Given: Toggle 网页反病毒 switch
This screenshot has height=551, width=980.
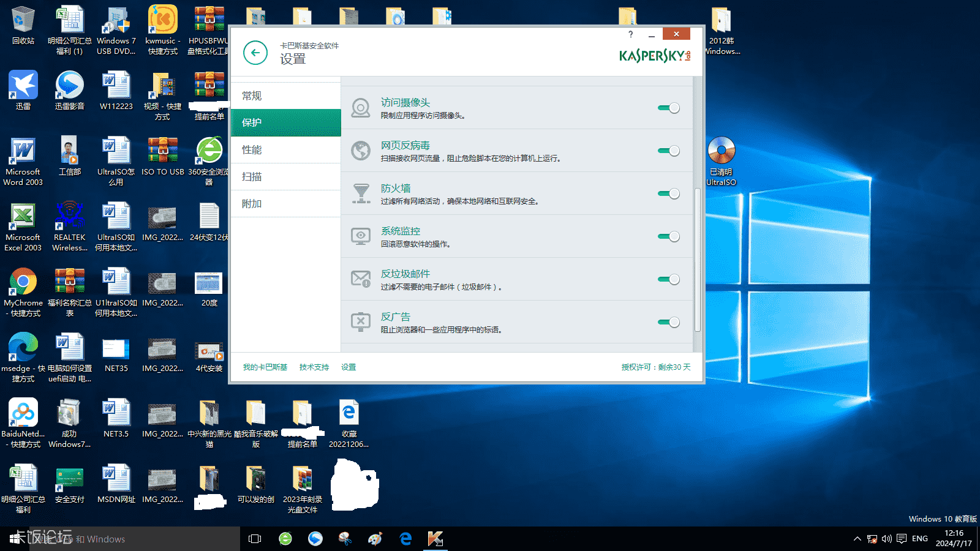Looking at the screenshot, I should [668, 151].
